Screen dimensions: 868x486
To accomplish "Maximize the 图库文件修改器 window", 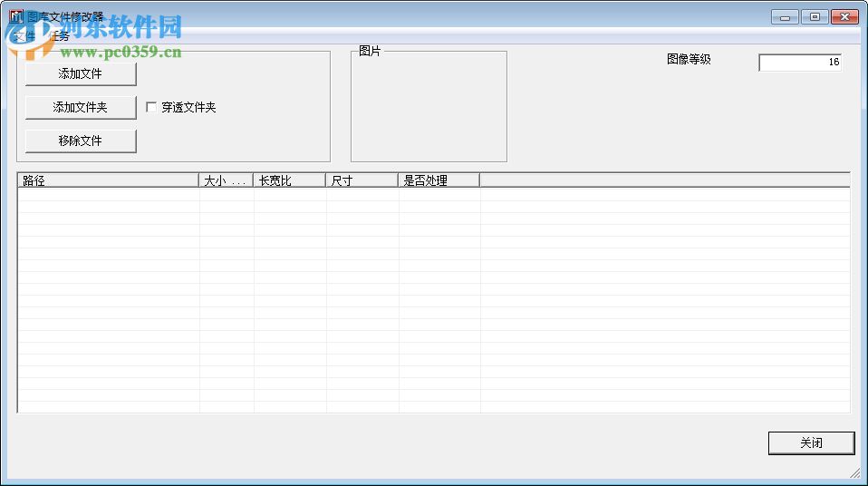I will (x=815, y=17).
